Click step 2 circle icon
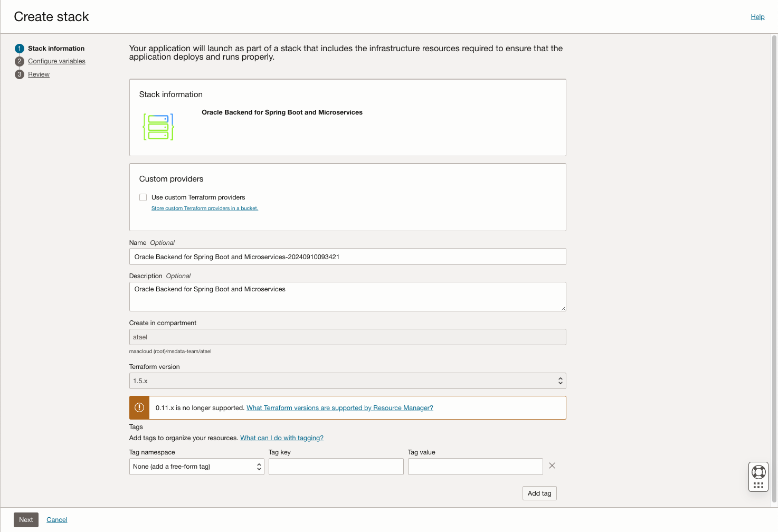The height and width of the screenshot is (532, 778). click(20, 61)
